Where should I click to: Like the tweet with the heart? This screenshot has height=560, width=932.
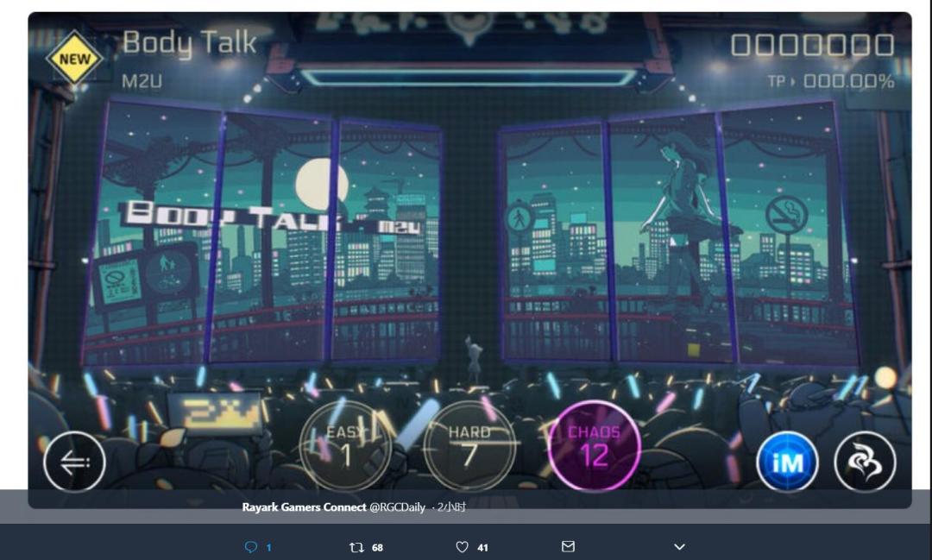tap(462, 547)
